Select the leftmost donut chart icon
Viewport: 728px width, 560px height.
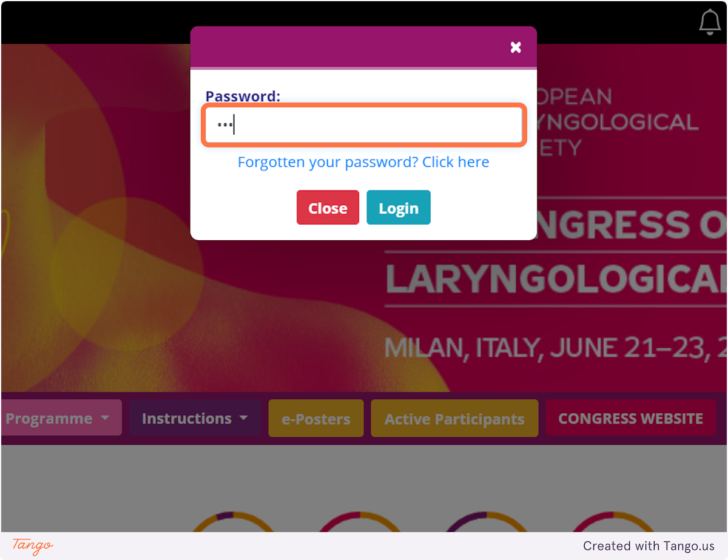click(224, 522)
